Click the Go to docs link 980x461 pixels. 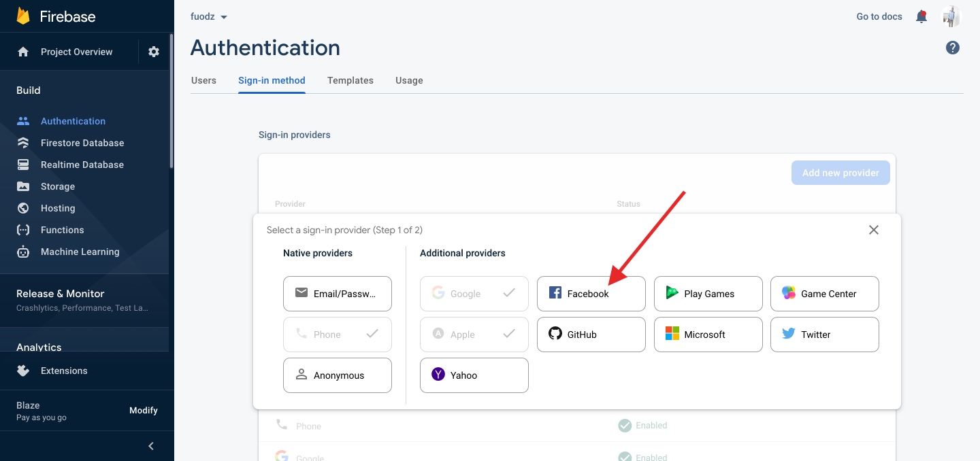(x=879, y=16)
